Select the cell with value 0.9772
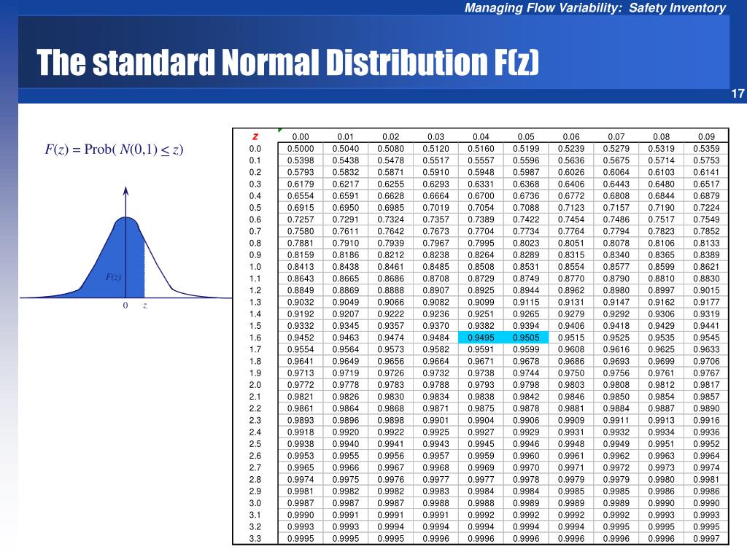747x560 pixels. point(301,385)
